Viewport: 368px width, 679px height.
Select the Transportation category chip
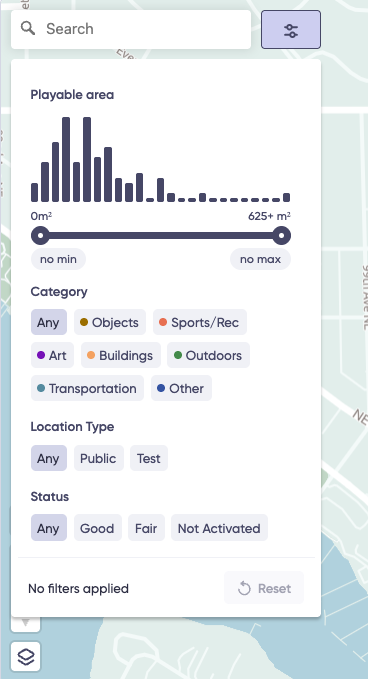pyautogui.click(x=87, y=388)
